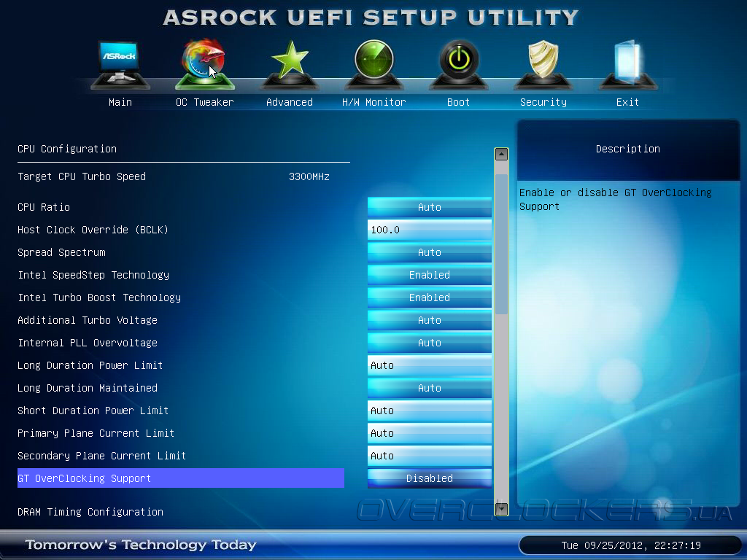Select the Exit door icon
The image size is (747, 560).
pyautogui.click(x=627, y=65)
